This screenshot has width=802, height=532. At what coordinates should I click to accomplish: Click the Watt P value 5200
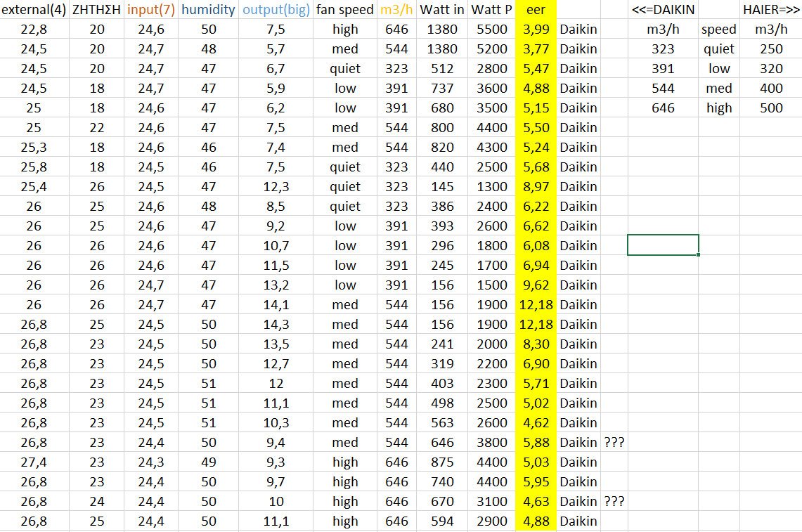tap(491, 49)
